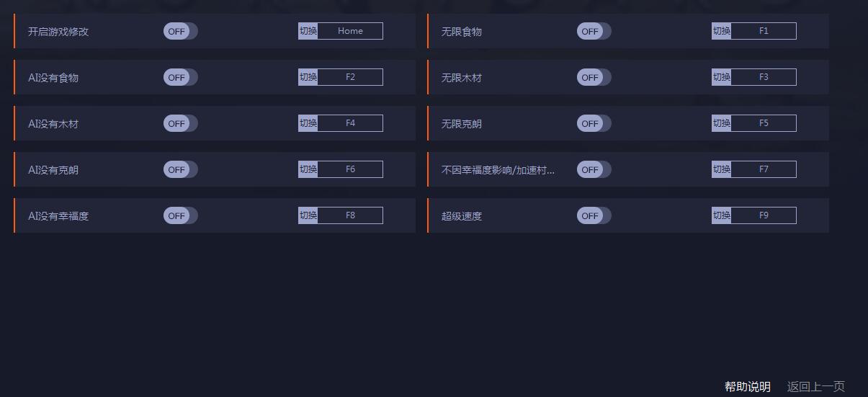Open 帮助说明 help link
The height and width of the screenshot is (397, 868).
click(x=748, y=387)
